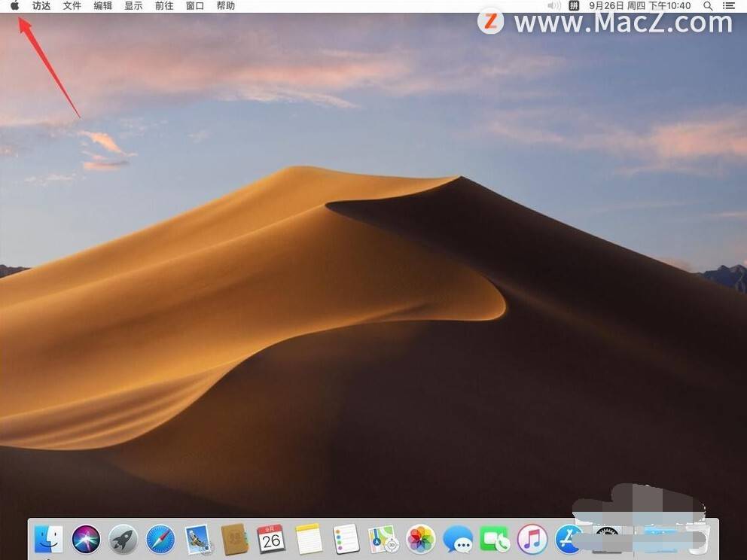The image size is (747, 560).
Task: Open the 编辑 menu
Action: 102,6
